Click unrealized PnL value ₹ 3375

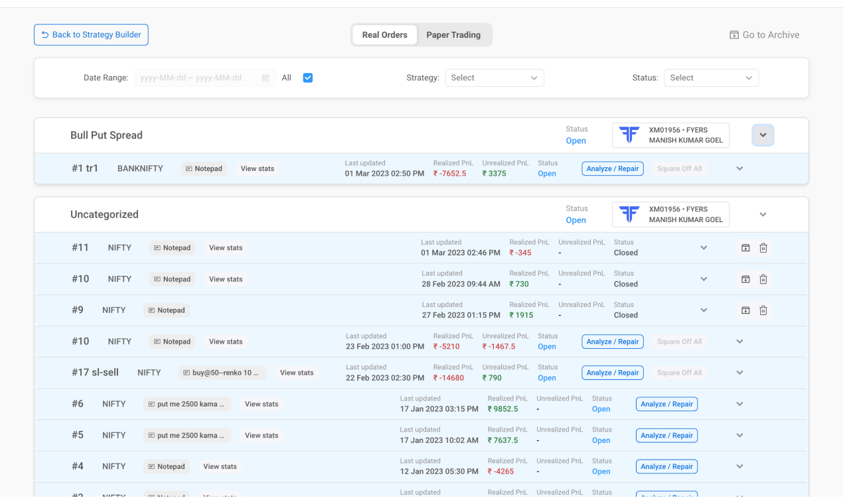pyautogui.click(x=495, y=174)
